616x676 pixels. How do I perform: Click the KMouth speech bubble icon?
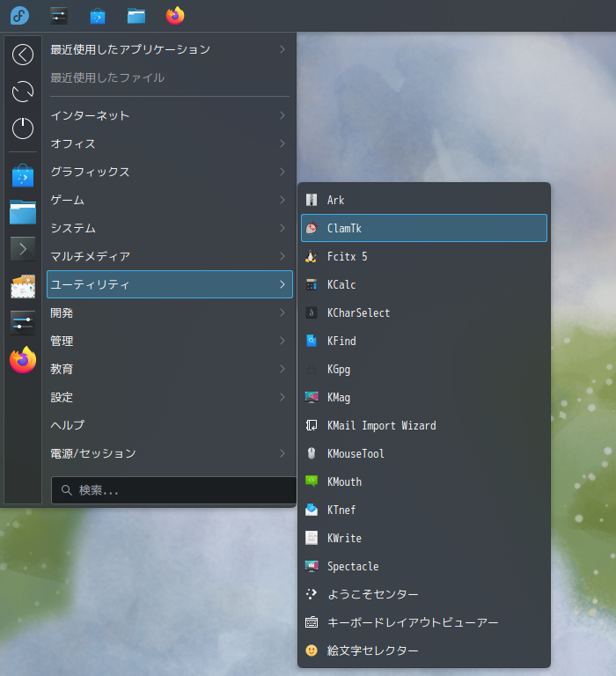tap(312, 481)
